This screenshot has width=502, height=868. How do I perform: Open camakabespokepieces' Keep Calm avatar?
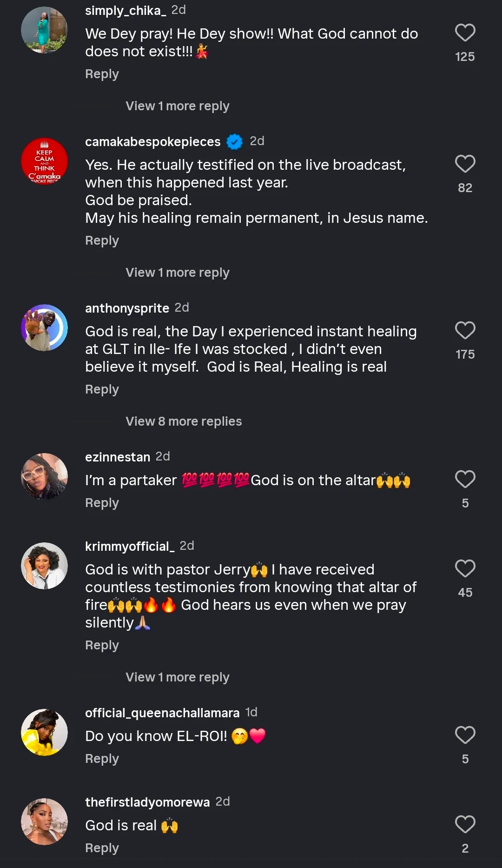(x=45, y=161)
